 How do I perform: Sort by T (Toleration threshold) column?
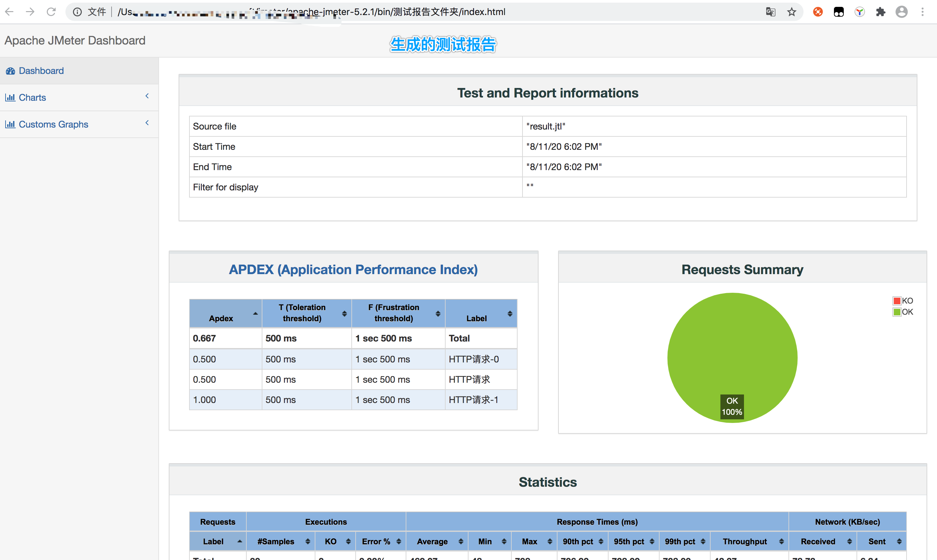pos(307,313)
